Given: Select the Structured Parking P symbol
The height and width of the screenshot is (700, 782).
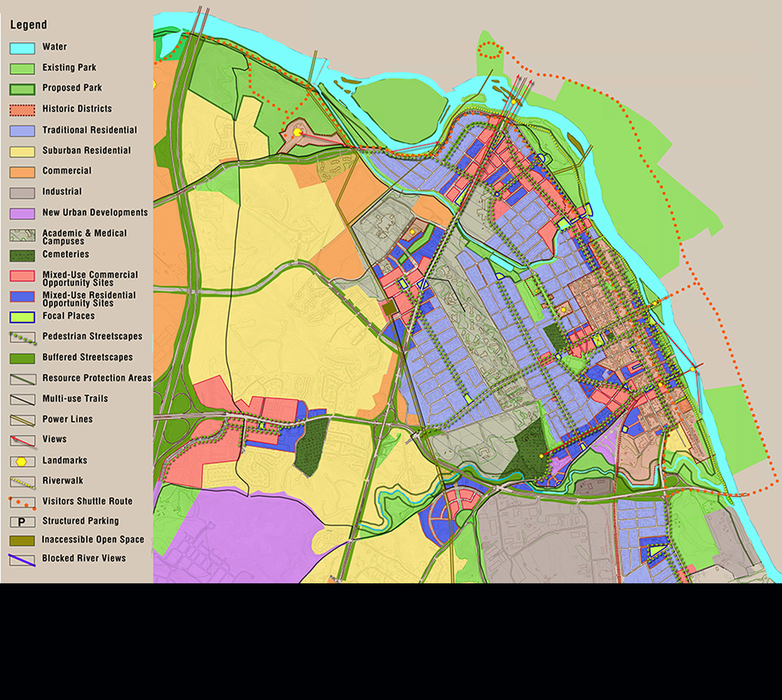Looking at the screenshot, I should coord(22,522).
